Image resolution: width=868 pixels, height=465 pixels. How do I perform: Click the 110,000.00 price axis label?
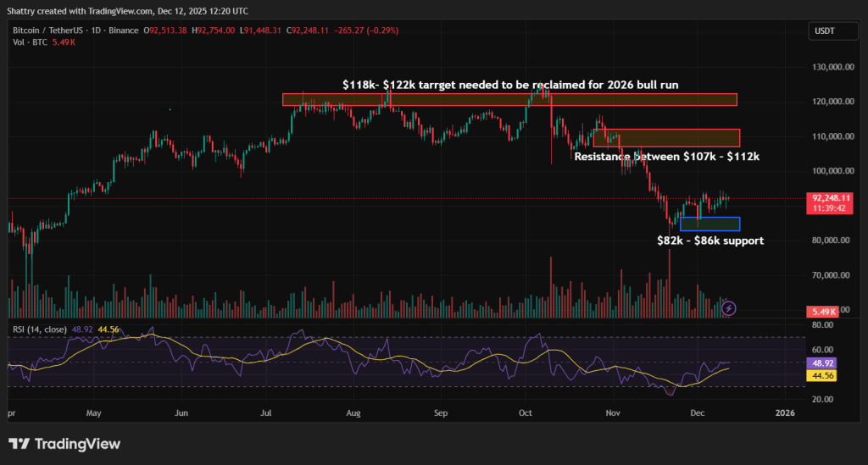point(833,136)
